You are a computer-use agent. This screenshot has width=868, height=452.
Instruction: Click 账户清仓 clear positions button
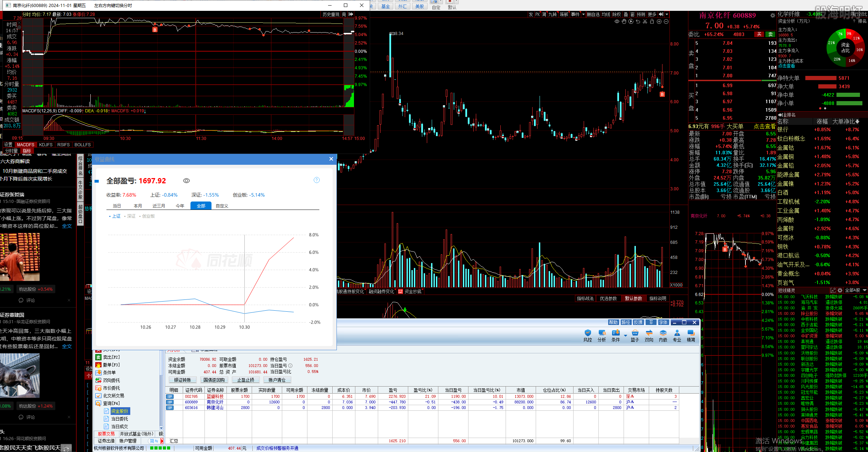pyautogui.click(x=277, y=380)
